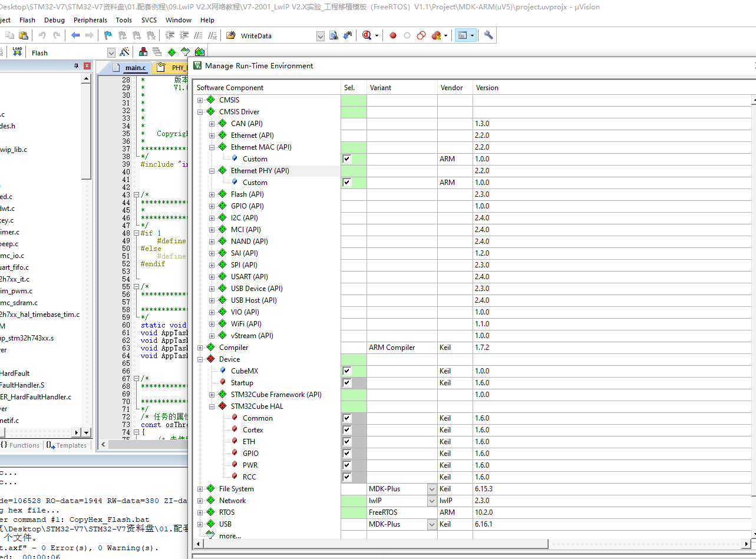The height and width of the screenshot is (559, 756).
Task: Uncheck the Ethernet MAC Custom checkbox
Action: (346, 159)
